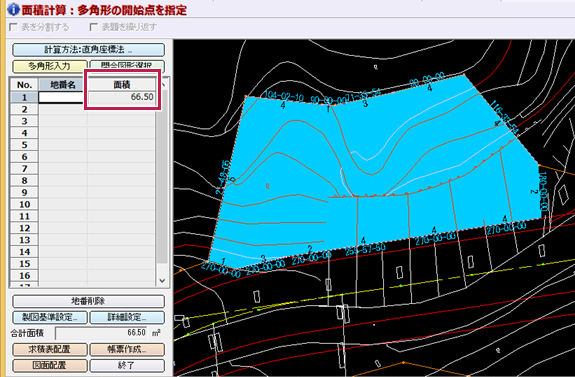Select table row number 5
This screenshot has width=575, height=377.
tap(24, 145)
